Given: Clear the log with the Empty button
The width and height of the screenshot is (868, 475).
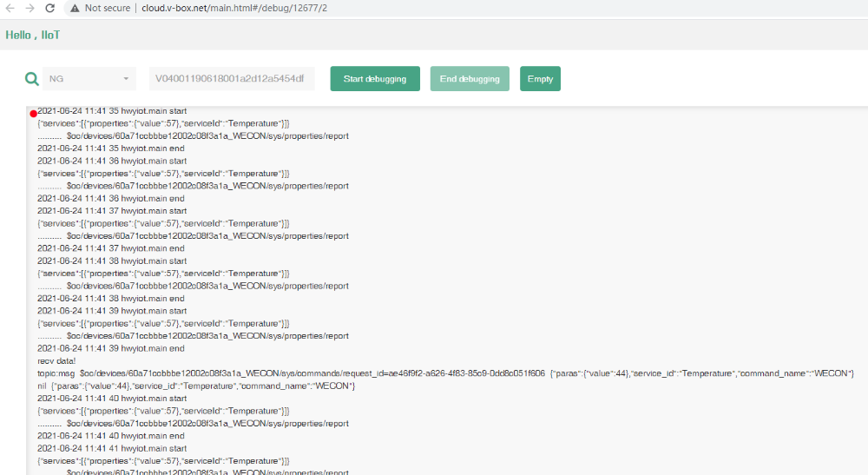Looking at the screenshot, I should pos(540,79).
